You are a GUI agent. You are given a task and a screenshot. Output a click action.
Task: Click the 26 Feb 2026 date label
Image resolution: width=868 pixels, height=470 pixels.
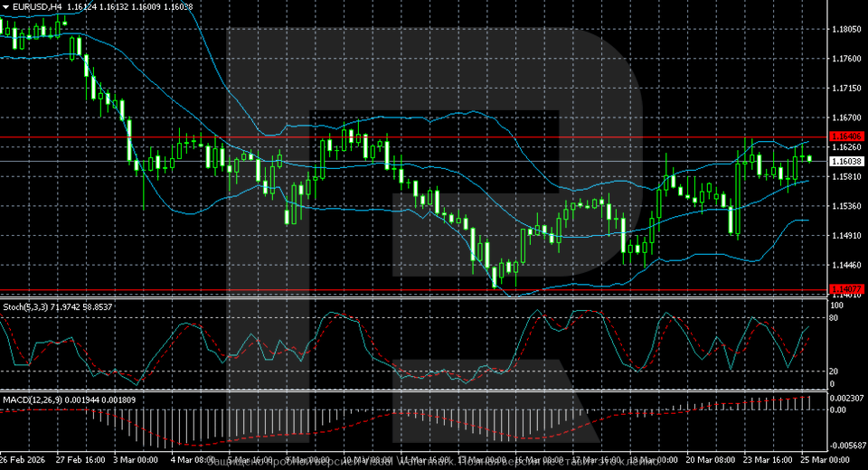[25, 460]
